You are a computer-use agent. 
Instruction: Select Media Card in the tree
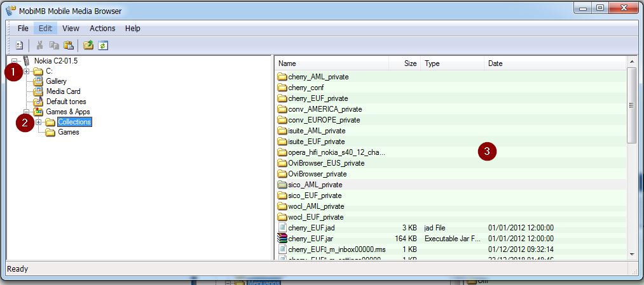[x=63, y=91]
